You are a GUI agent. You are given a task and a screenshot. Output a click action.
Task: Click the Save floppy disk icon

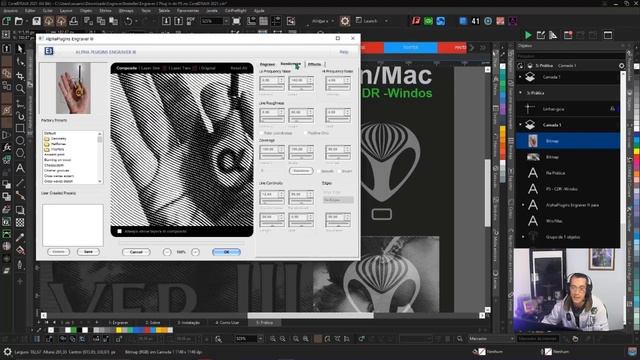[36, 21]
